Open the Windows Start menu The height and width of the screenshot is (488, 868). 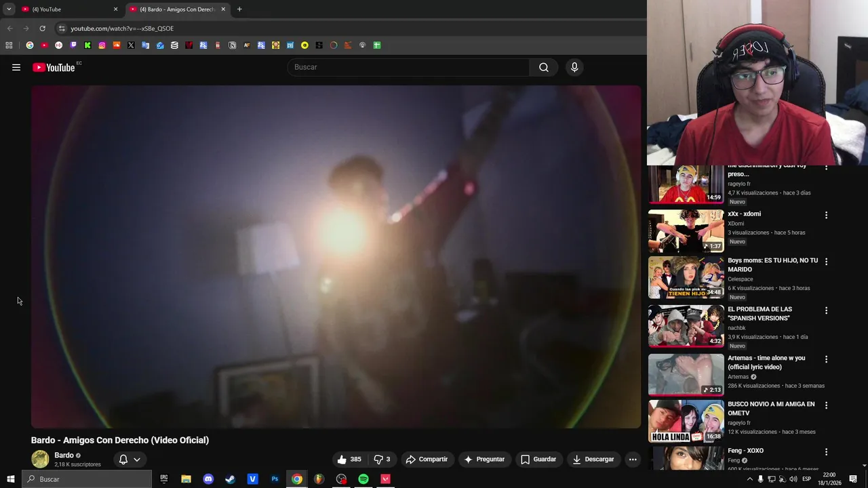10,479
